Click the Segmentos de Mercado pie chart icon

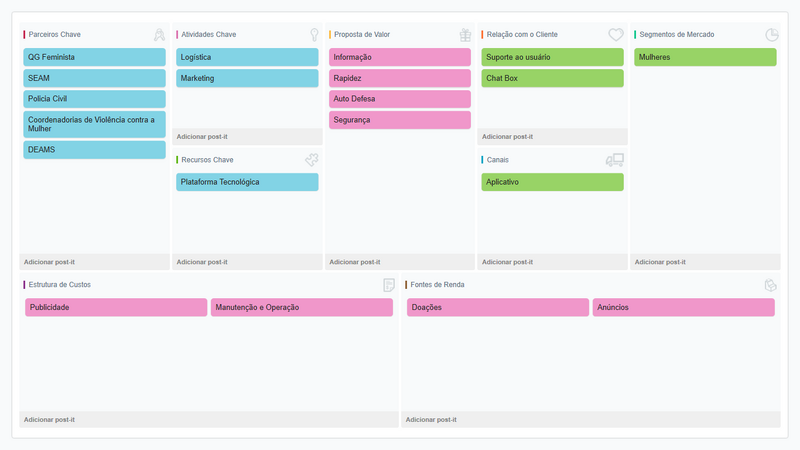(772, 35)
